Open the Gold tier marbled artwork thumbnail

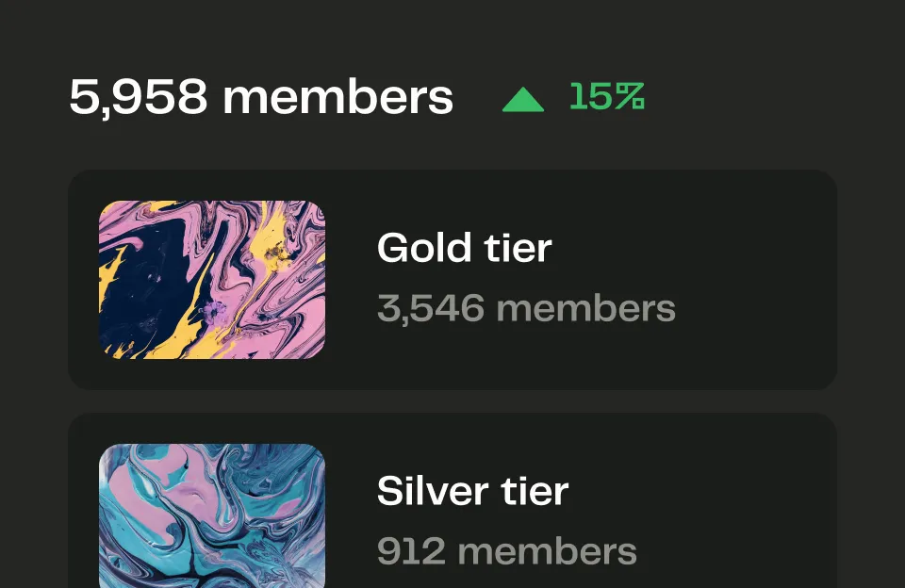[x=212, y=279]
